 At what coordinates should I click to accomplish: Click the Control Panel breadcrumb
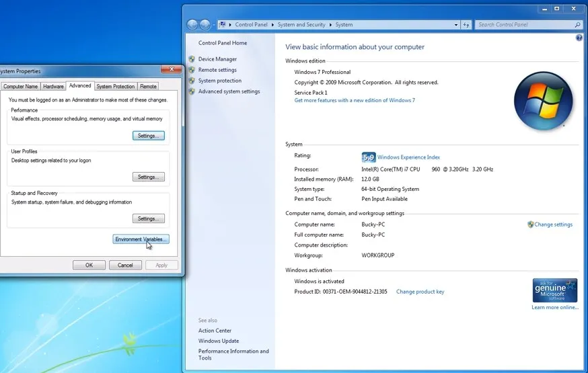pos(251,25)
